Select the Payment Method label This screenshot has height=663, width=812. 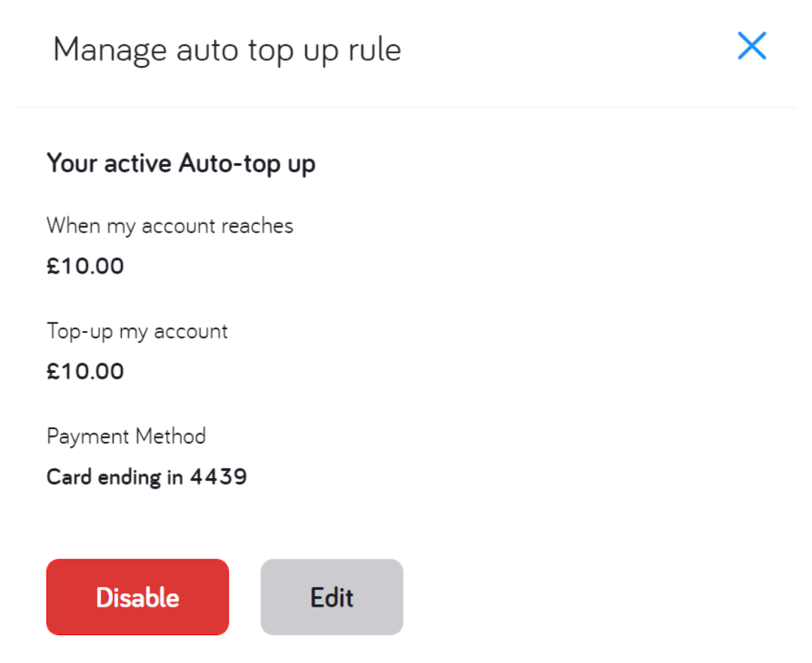(126, 436)
